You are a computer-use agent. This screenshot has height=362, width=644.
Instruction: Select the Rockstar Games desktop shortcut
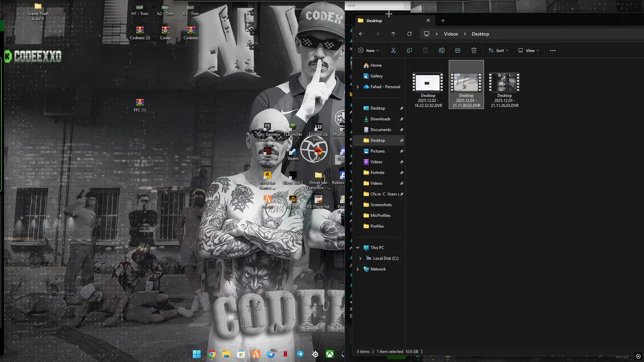267,180
